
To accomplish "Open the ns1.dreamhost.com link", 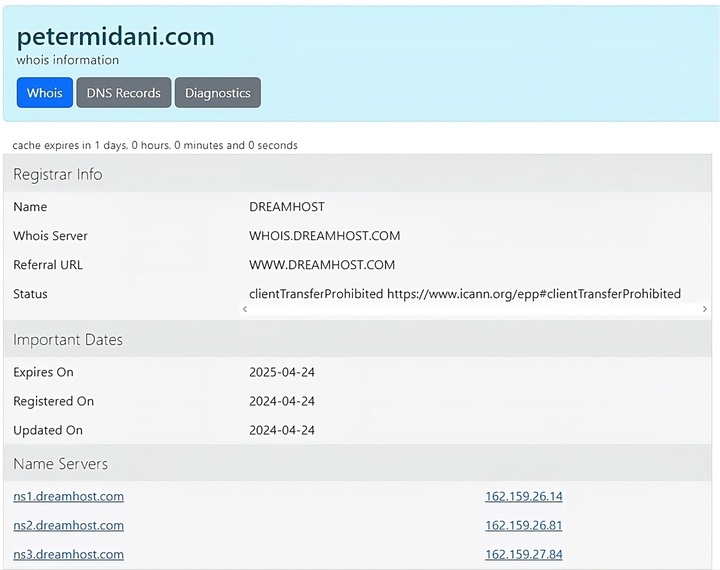I will tap(68, 497).
